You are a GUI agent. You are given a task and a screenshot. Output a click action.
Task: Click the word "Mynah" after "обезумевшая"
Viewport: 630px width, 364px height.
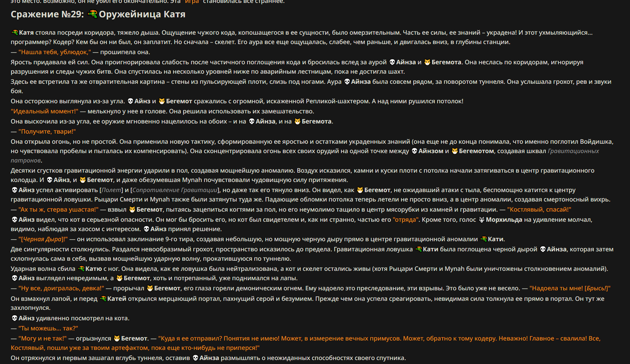(x=192, y=180)
